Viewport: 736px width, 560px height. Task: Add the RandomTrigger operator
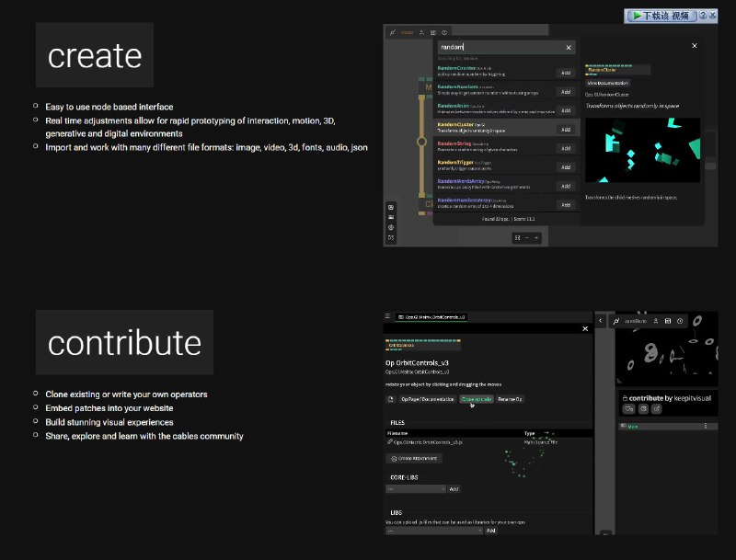(566, 166)
